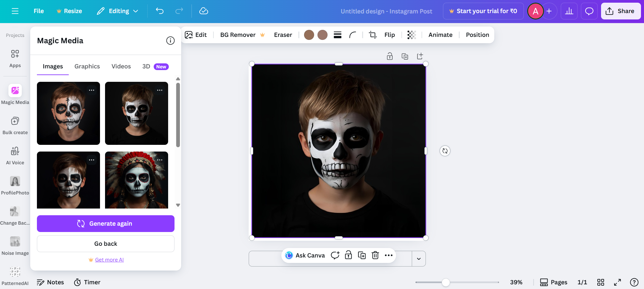Image resolution: width=644 pixels, height=289 pixels.
Task: Toggle lock icon above the image
Action: point(390,56)
